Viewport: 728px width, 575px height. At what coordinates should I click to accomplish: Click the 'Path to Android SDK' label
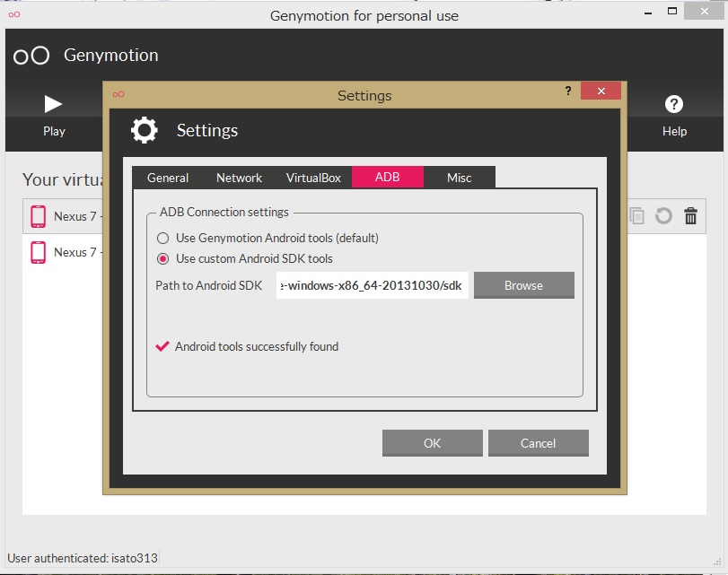pyautogui.click(x=209, y=285)
